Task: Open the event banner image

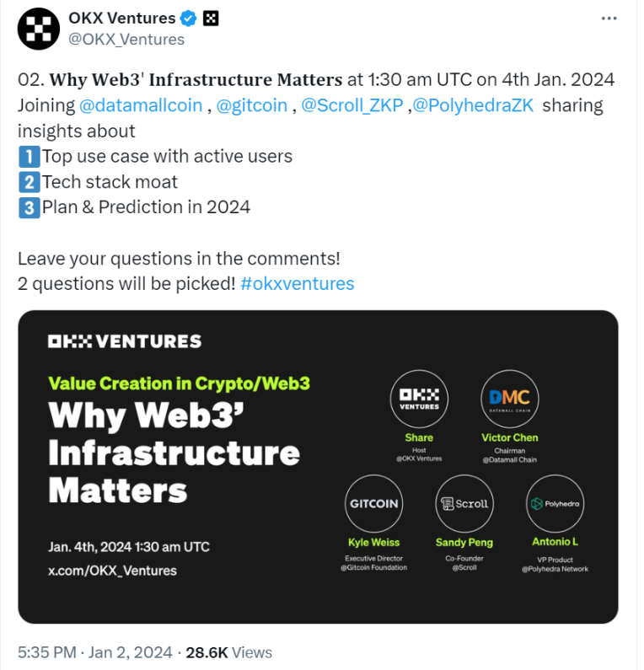Action: [x=318, y=467]
